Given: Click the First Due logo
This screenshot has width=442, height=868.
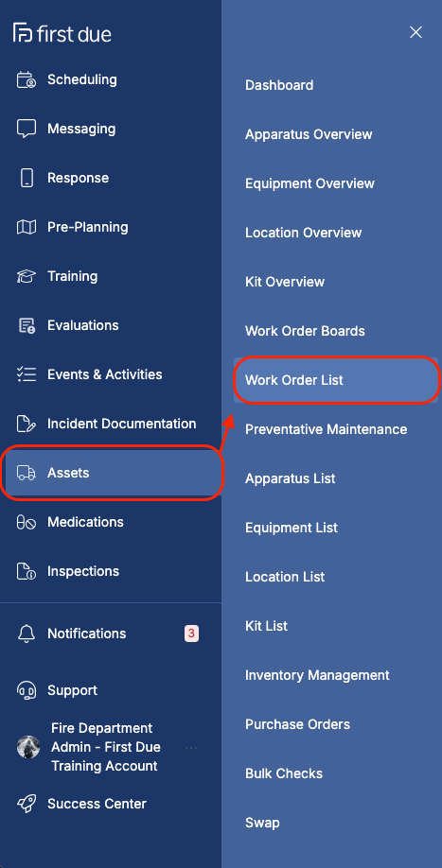Looking at the screenshot, I should 62,33.
